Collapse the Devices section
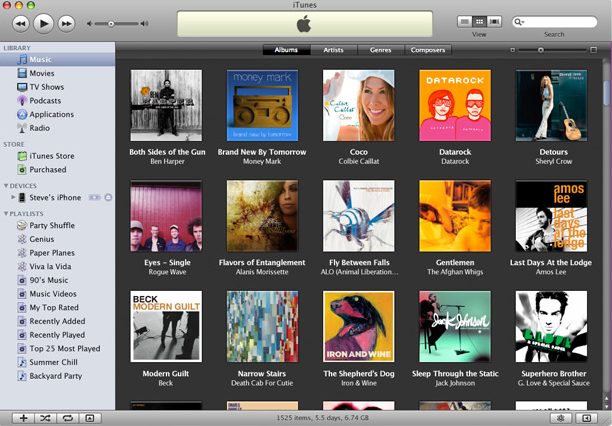Image resolution: width=612 pixels, height=426 pixels. pos(5,185)
